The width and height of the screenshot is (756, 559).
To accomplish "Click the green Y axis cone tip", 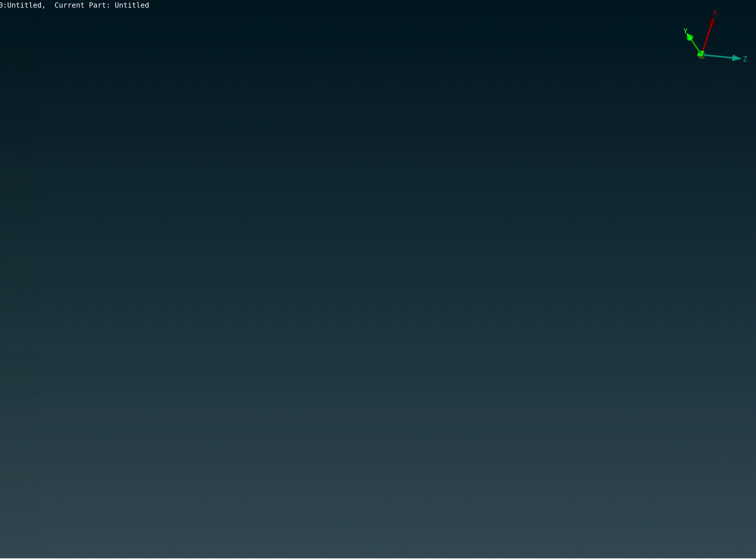I will [x=690, y=36].
